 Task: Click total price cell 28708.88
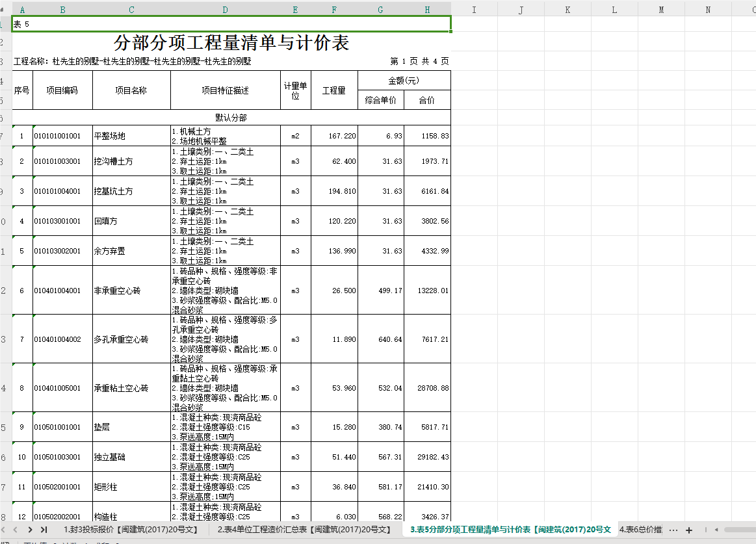pos(427,388)
